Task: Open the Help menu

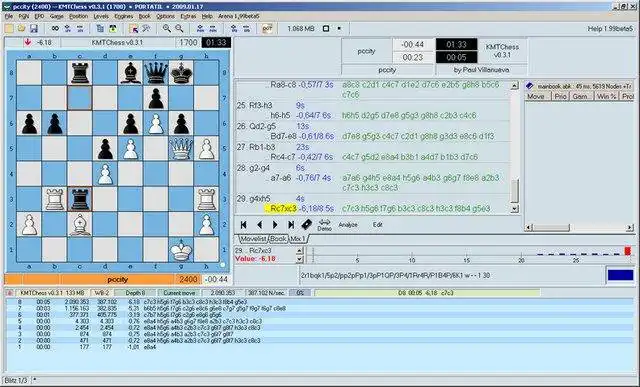Action: [207, 16]
